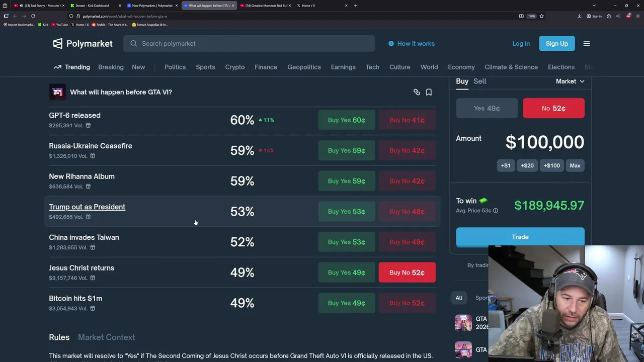The width and height of the screenshot is (644, 362).
Task: Open the Sports category
Action: tap(205, 67)
